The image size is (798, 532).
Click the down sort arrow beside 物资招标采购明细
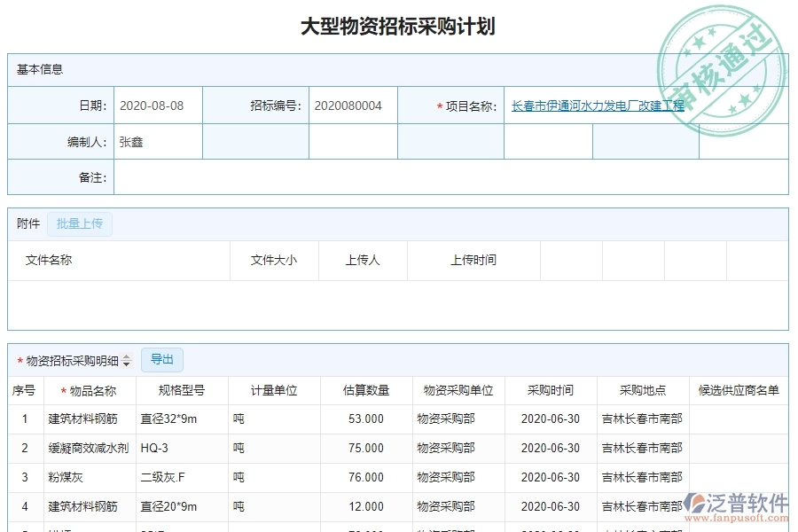[127, 363]
